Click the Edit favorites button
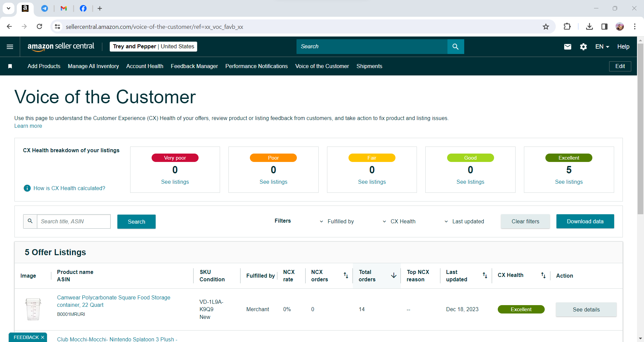The image size is (644, 342). point(620,66)
